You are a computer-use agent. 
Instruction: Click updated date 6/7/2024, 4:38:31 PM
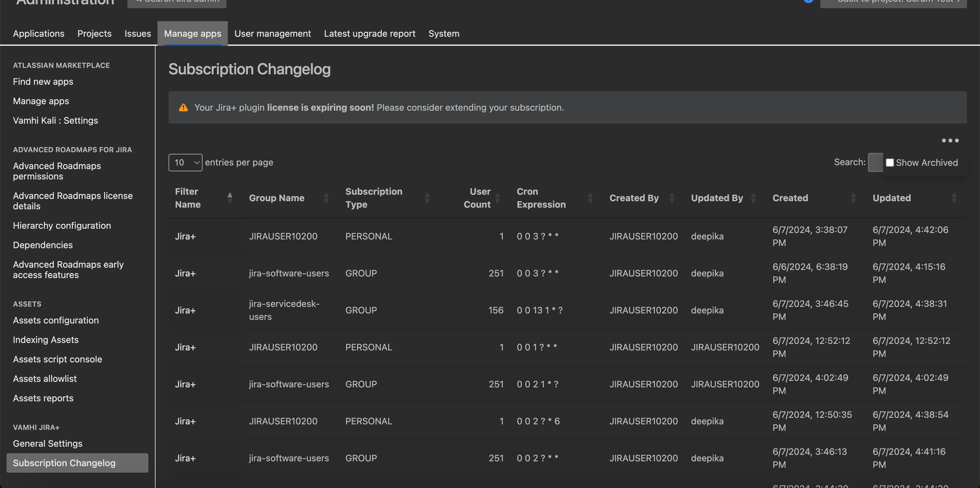click(910, 310)
